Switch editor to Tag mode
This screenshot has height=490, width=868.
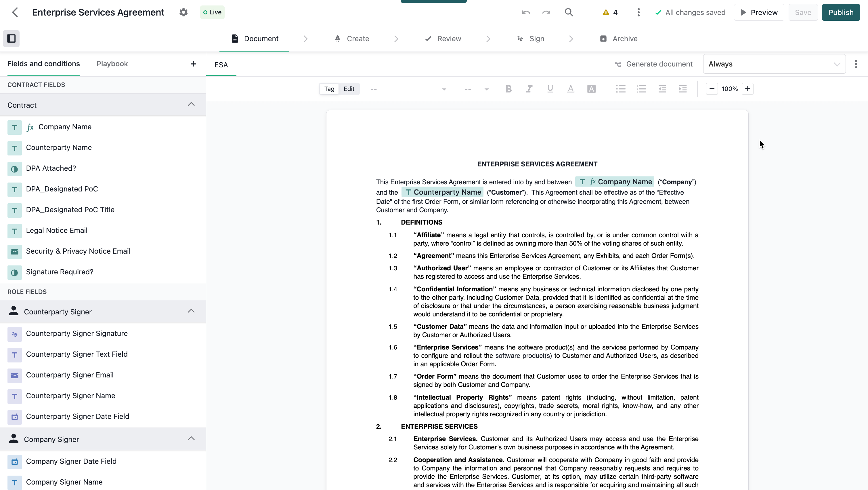329,89
